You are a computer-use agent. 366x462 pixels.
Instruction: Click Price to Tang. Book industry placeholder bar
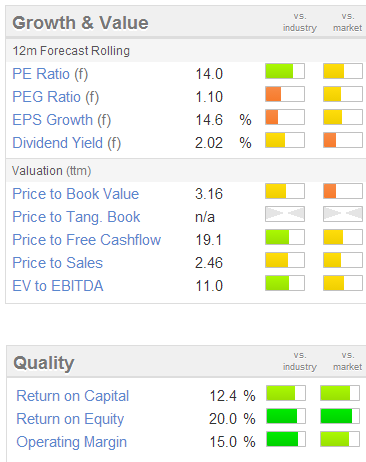click(285, 214)
